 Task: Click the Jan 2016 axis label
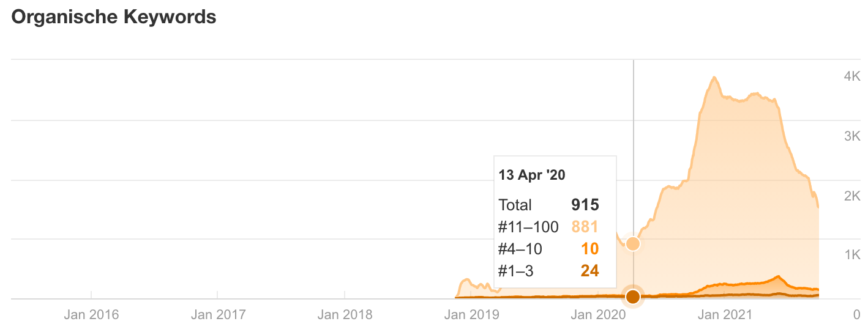coord(91,315)
